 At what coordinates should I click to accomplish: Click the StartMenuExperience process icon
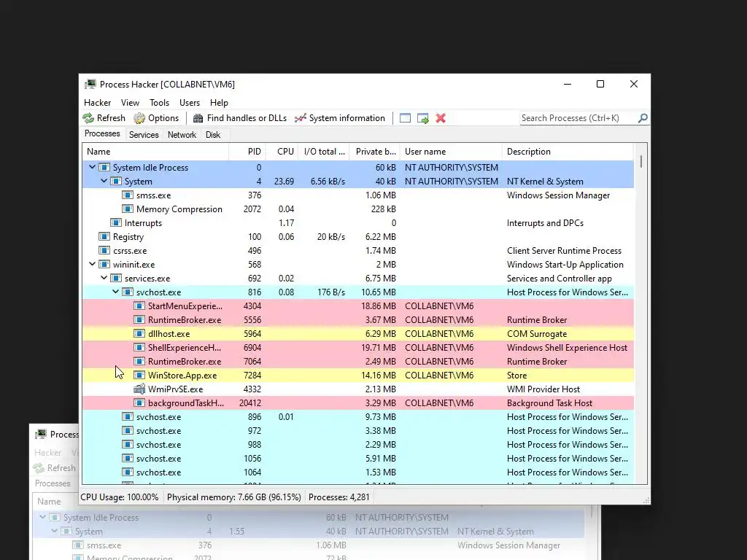139,306
